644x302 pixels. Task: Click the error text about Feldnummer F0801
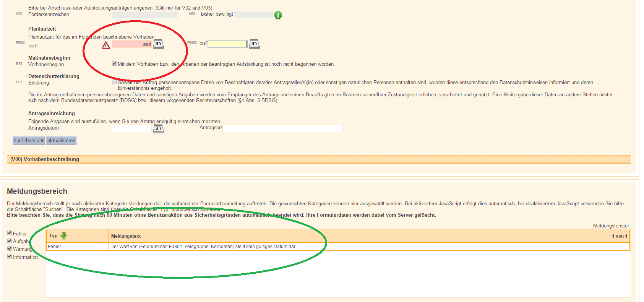203,247
